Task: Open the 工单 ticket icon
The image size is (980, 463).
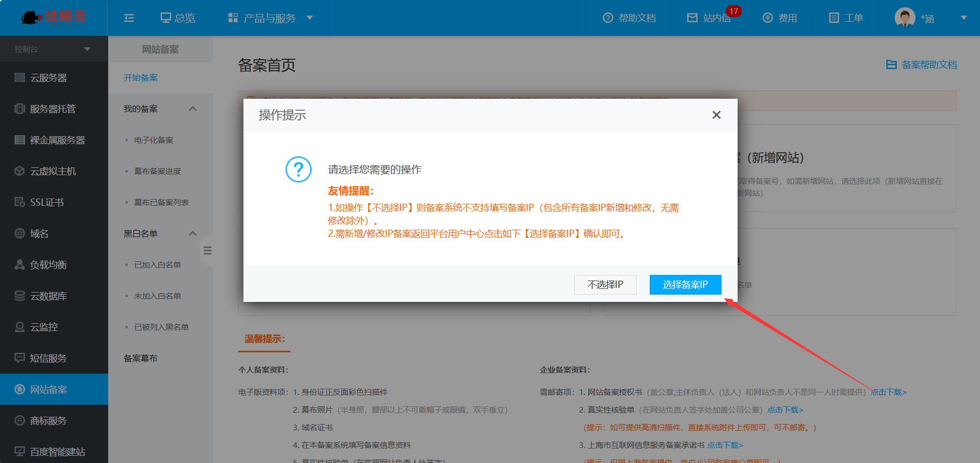Action: click(x=834, y=18)
